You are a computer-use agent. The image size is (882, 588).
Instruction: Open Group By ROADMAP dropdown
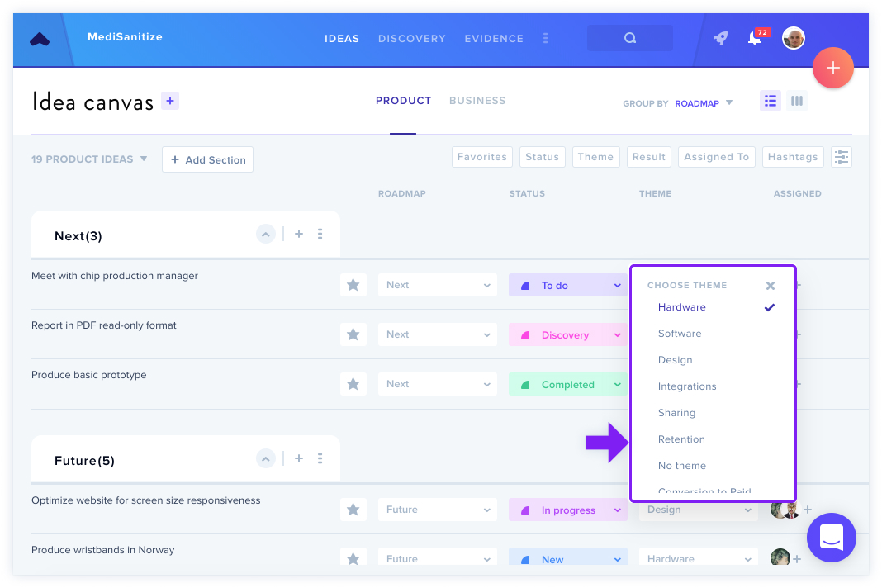point(703,103)
